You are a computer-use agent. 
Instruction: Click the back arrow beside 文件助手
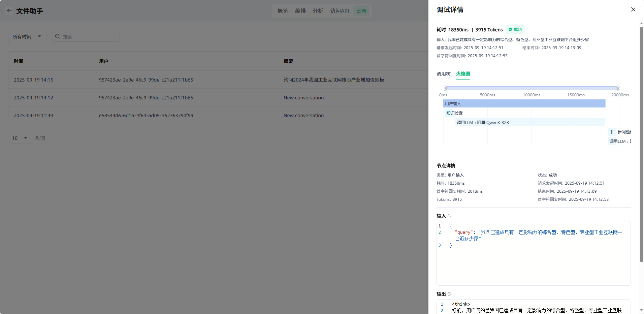pyautogui.click(x=9, y=11)
